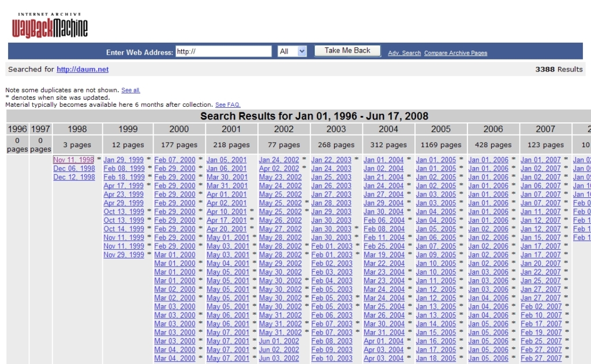Click the '218 pages' count cell

[x=231, y=145]
